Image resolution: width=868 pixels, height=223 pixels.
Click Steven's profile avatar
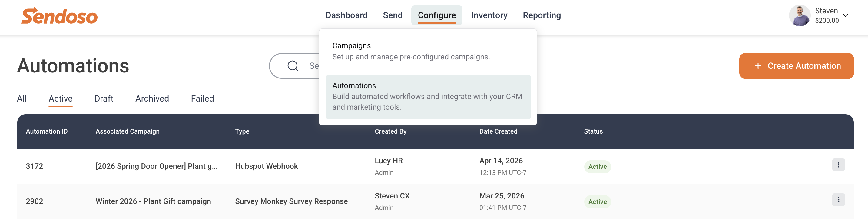click(799, 15)
